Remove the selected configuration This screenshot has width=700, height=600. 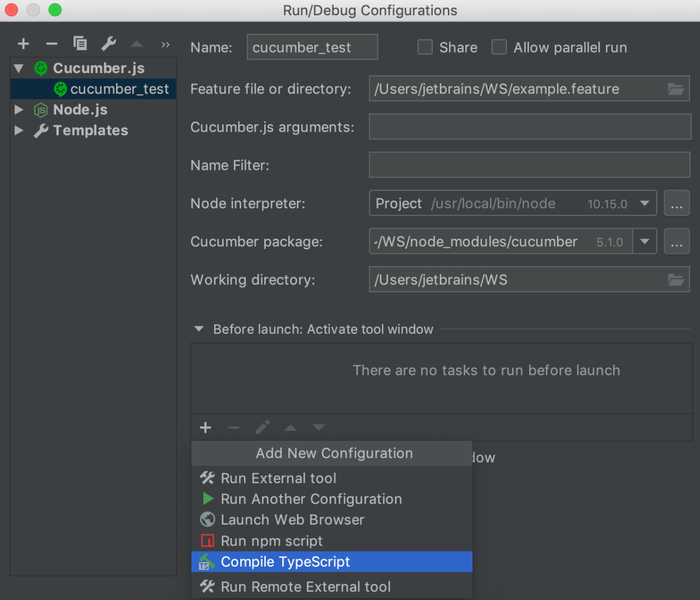point(51,43)
